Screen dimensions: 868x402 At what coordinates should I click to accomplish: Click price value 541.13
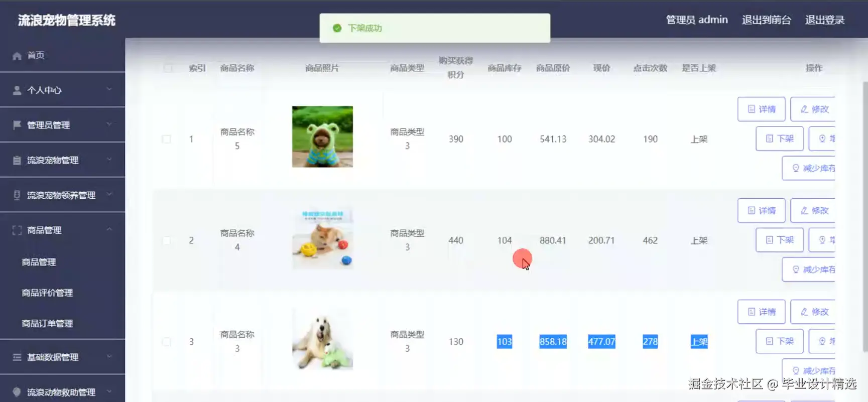coord(553,139)
